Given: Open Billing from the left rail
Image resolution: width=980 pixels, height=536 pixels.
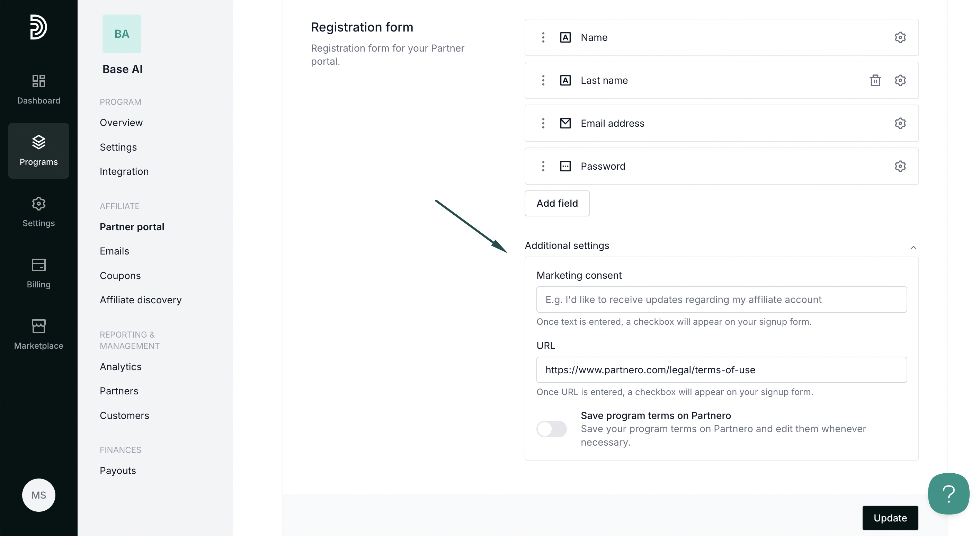Looking at the screenshot, I should pos(38,273).
